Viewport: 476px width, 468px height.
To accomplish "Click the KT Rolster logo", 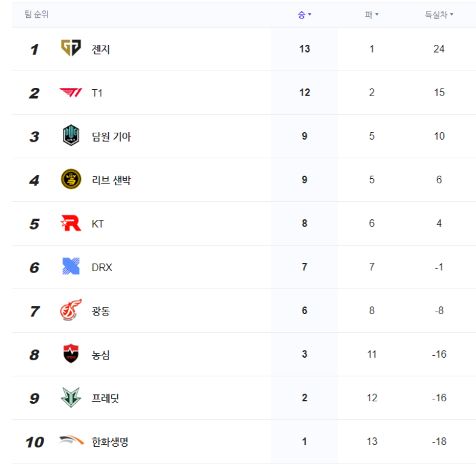I will (71, 223).
